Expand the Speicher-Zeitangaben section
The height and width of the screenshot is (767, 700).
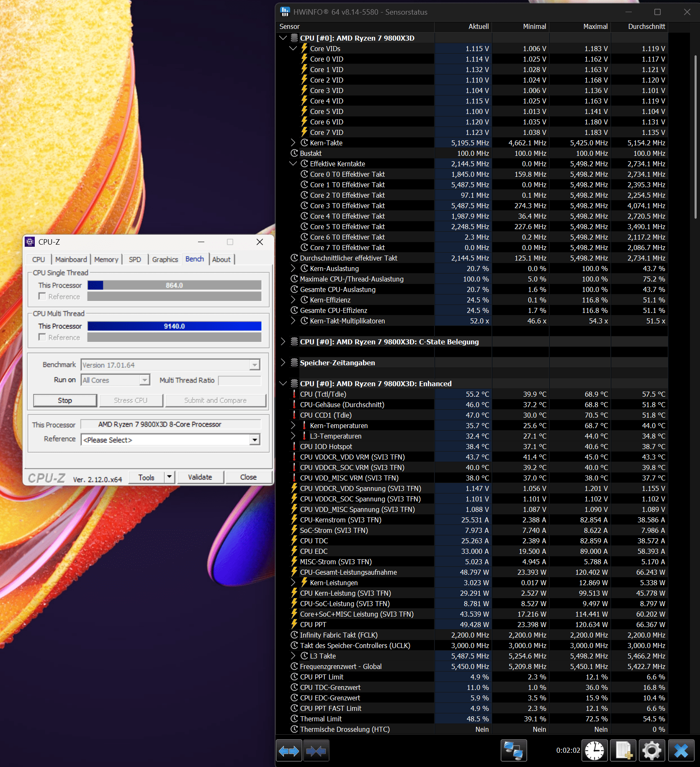283,363
